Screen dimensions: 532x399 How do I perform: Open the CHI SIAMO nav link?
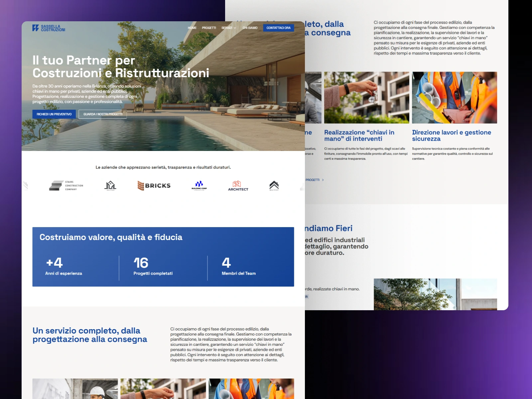coord(250,28)
